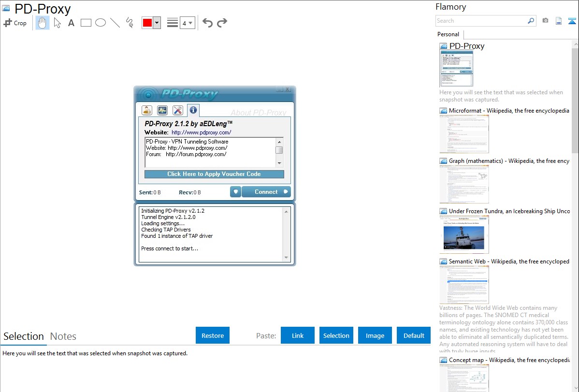Click the Restore button
Screen dimensions: 579x392
click(213, 335)
